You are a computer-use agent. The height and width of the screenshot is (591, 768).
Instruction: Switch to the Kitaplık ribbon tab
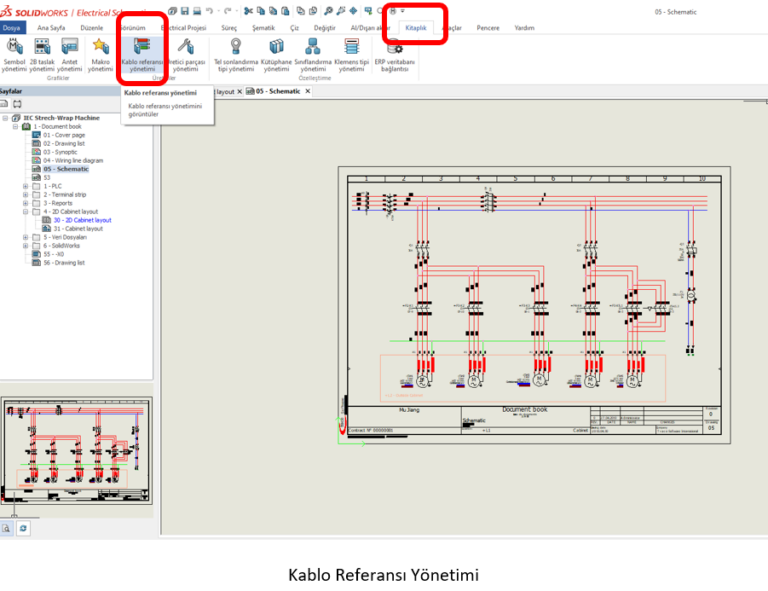click(x=415, y=28)
